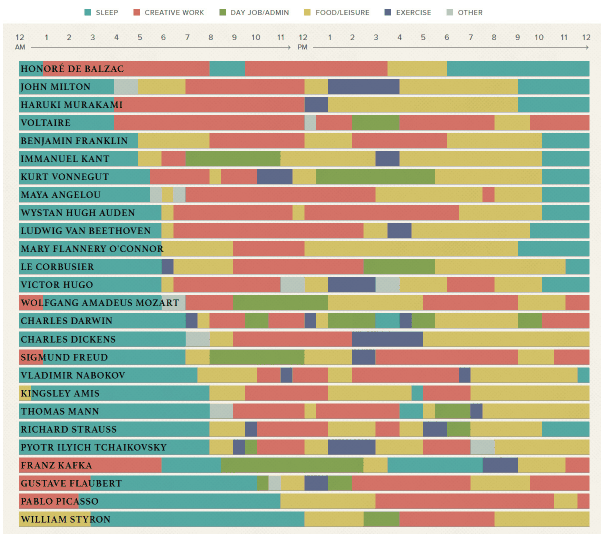Viewport: 613px width, 539px height.
Task: Click the Wolfgang Amadeus Mozart label
Action: point(100,303)
